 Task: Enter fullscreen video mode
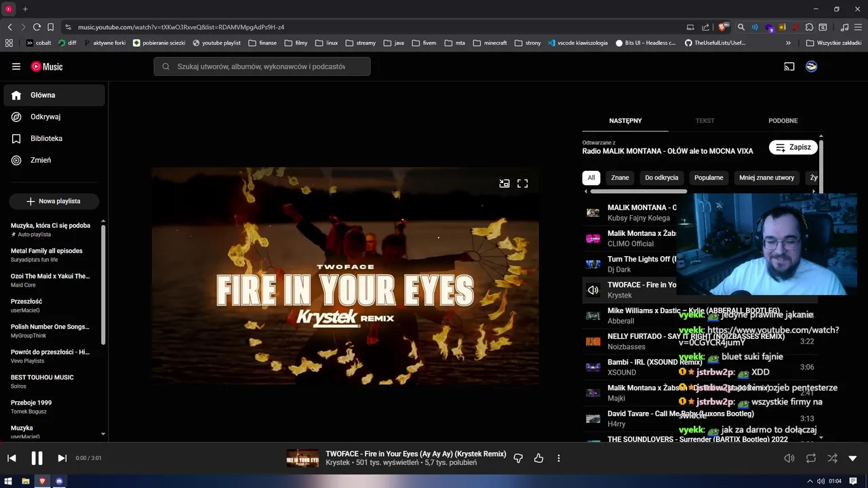point(523,183)
